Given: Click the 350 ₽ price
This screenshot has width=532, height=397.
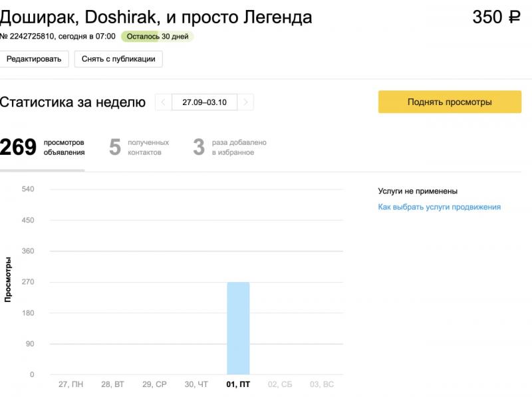Looking at the screenshot, I should tap(496, 17).
